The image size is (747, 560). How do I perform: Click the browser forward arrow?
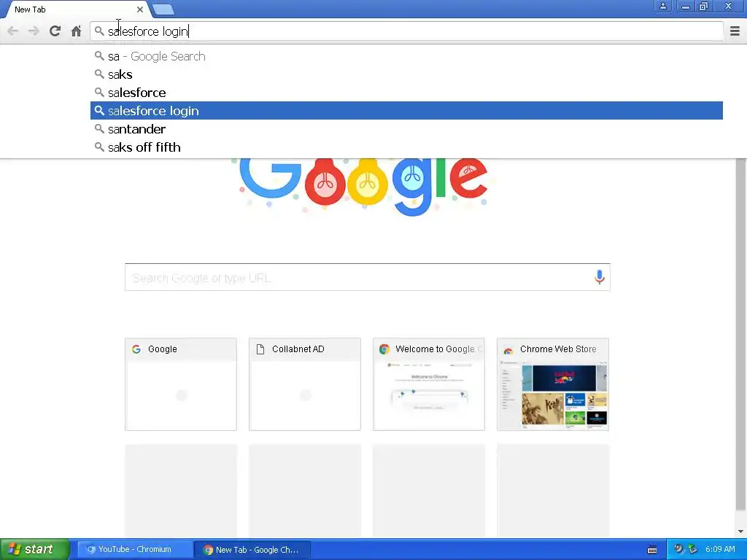point(34,31)
